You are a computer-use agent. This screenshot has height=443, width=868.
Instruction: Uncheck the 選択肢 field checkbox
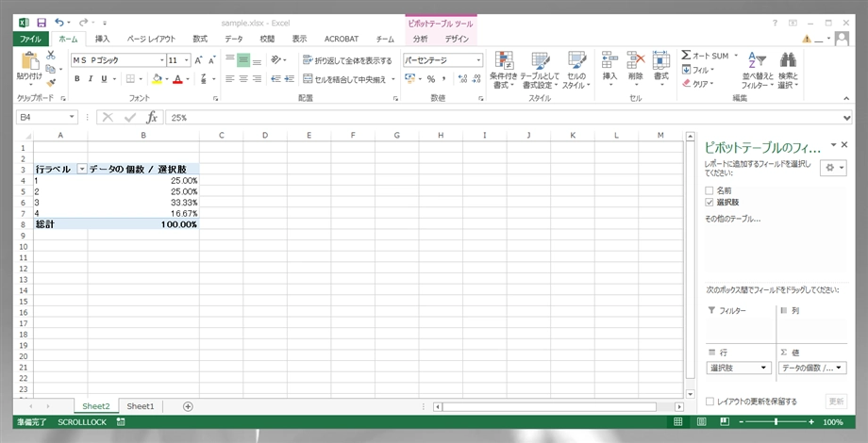[709, 202]
